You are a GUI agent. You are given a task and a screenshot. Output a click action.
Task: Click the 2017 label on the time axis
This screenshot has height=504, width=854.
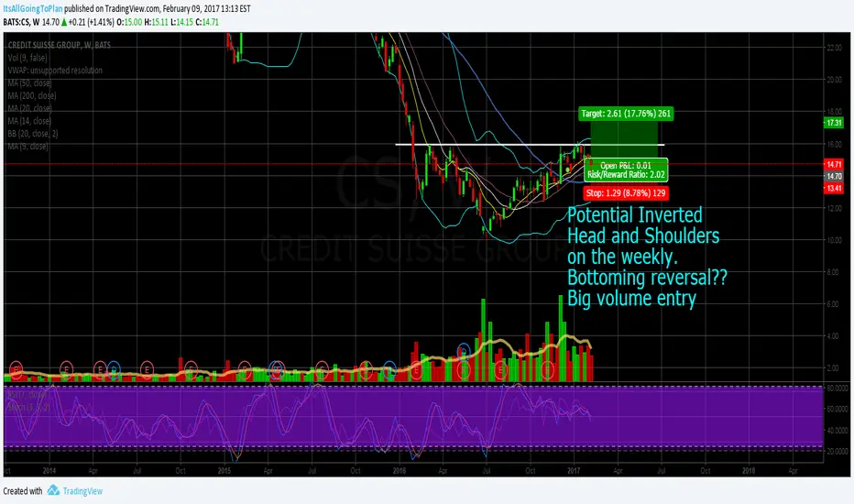574,470
